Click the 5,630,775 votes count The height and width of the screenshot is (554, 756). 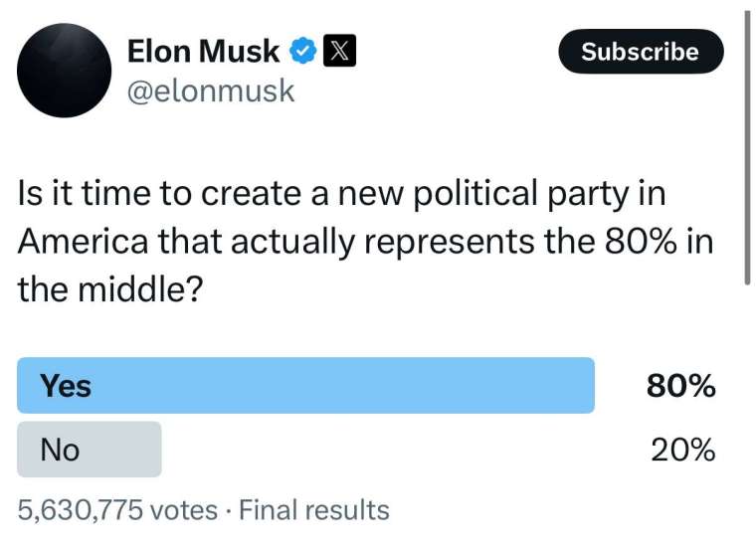[x=117, y=509]
